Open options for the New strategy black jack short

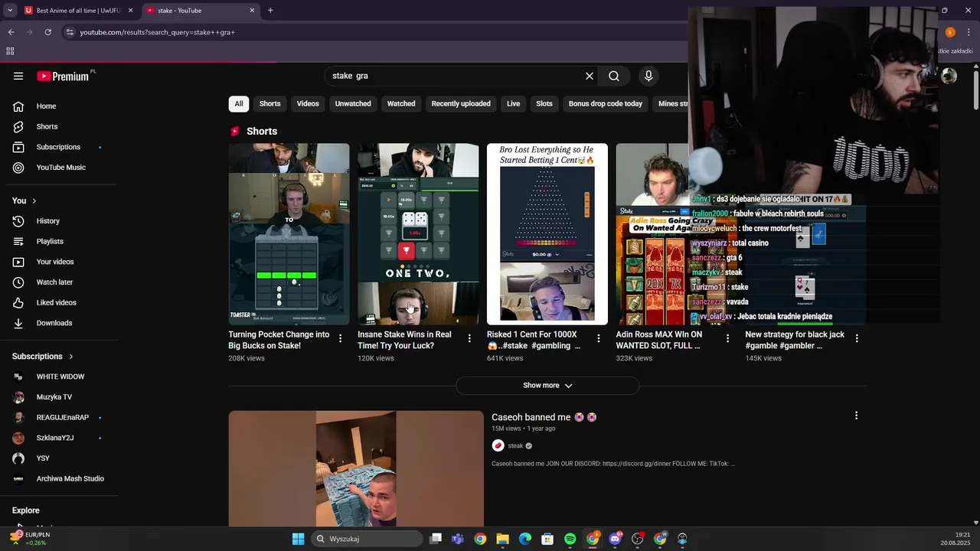coord(857,338)
